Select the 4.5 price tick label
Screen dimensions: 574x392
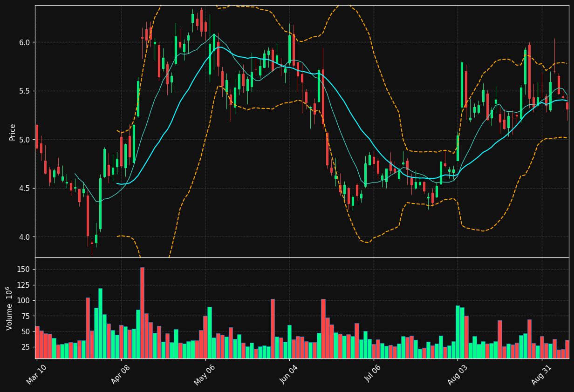point(25,188)
